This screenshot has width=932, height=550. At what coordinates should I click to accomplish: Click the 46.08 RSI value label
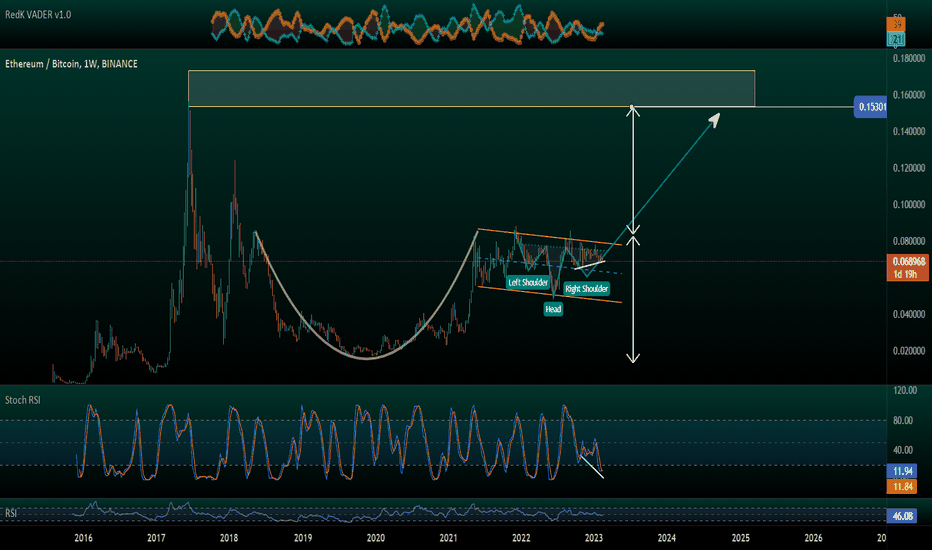coord(902,516)
